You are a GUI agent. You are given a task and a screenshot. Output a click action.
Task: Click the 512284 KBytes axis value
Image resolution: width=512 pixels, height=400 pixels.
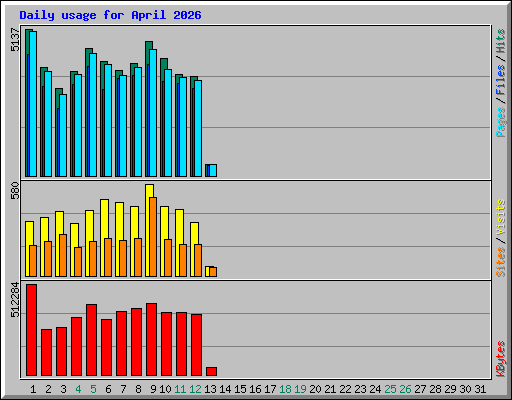15,300
